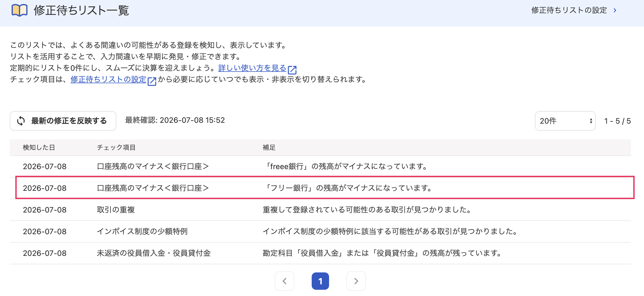This screenshot has width=644, height=296.
Task: Click the date in 未返済の役員借入金・役員貸付金 row
Action: 45,253
